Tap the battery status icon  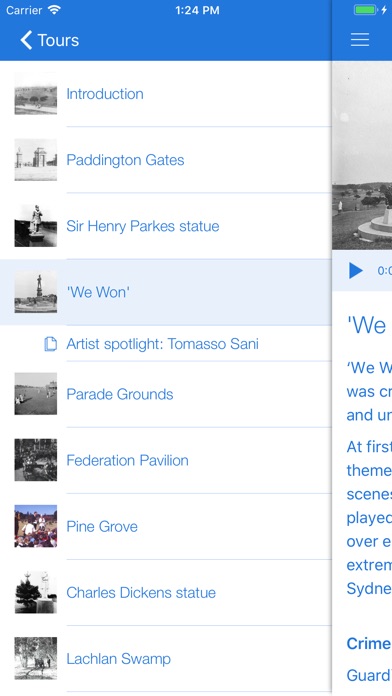coord(365,10)
